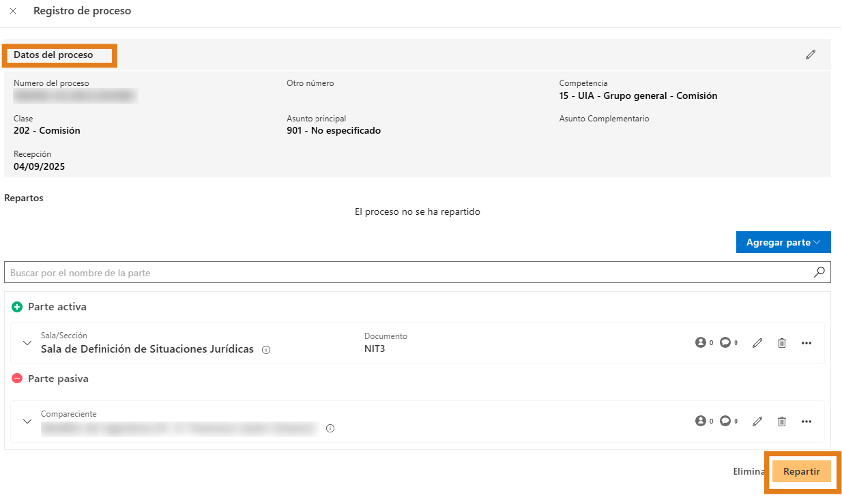
Task: Click the red Parte pasiva minus icon
Action: pos(17,379)
